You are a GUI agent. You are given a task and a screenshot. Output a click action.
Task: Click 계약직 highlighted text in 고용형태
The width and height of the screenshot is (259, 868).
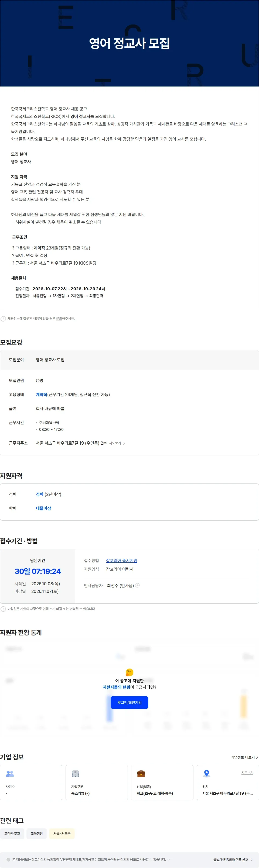click(x=42, y=394)
